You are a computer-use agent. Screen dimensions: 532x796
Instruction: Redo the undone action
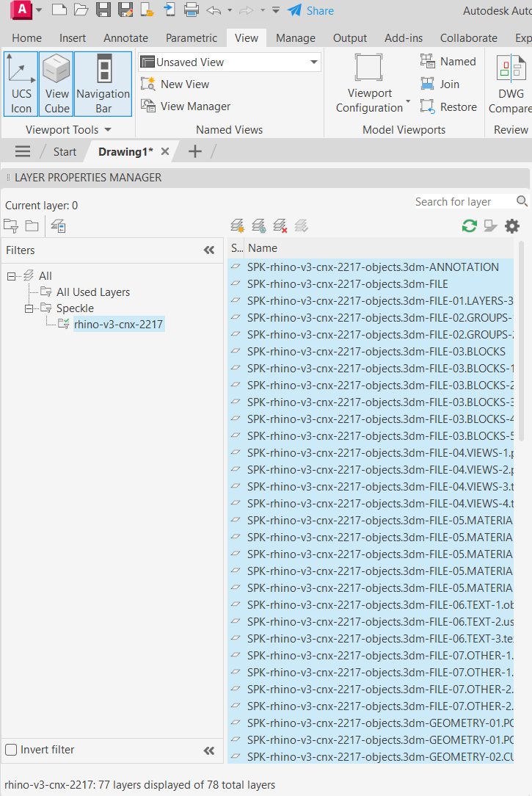246,10
